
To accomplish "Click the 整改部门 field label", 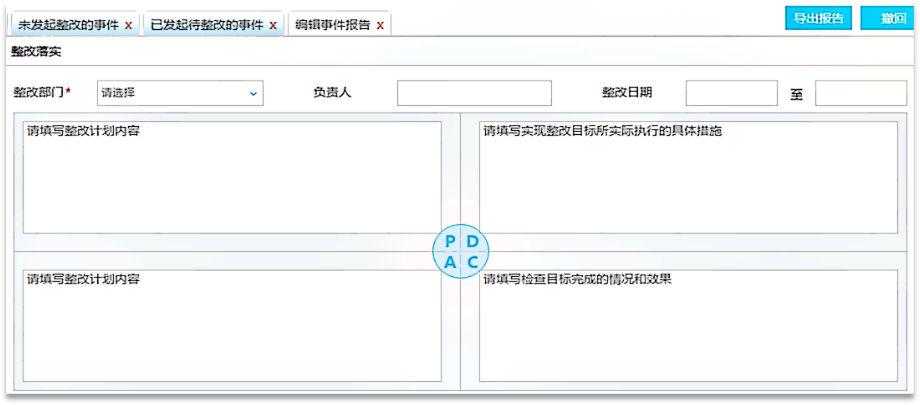I will 42,93.
